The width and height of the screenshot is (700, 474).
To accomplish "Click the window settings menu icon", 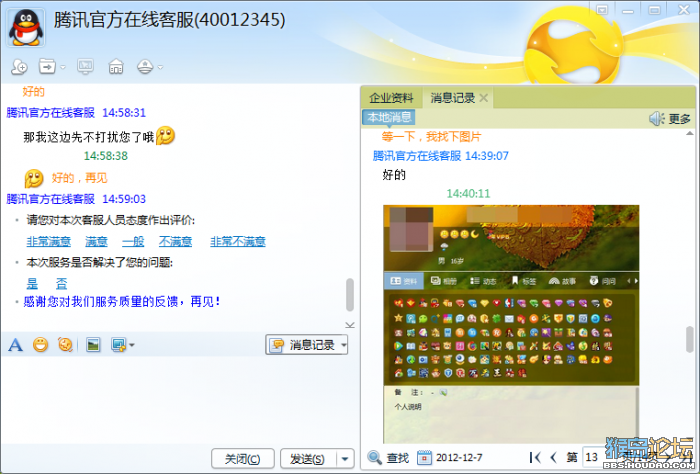I will coord(602,9).
